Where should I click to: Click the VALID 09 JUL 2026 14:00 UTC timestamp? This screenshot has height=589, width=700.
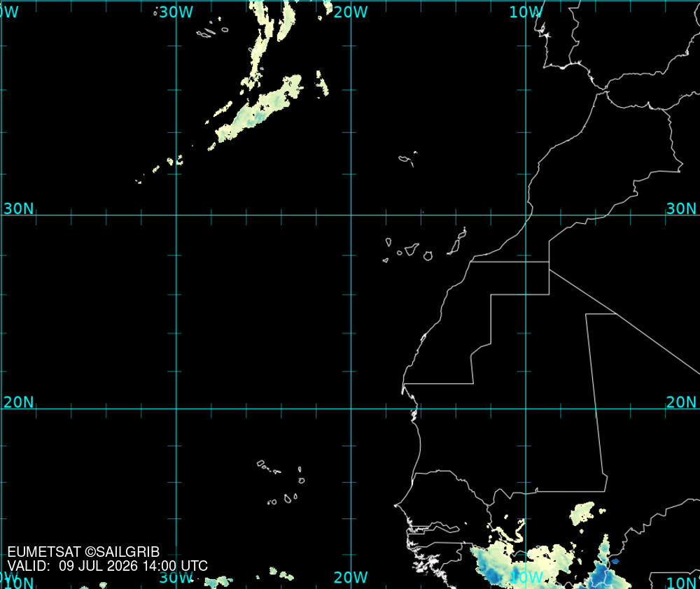108,566
